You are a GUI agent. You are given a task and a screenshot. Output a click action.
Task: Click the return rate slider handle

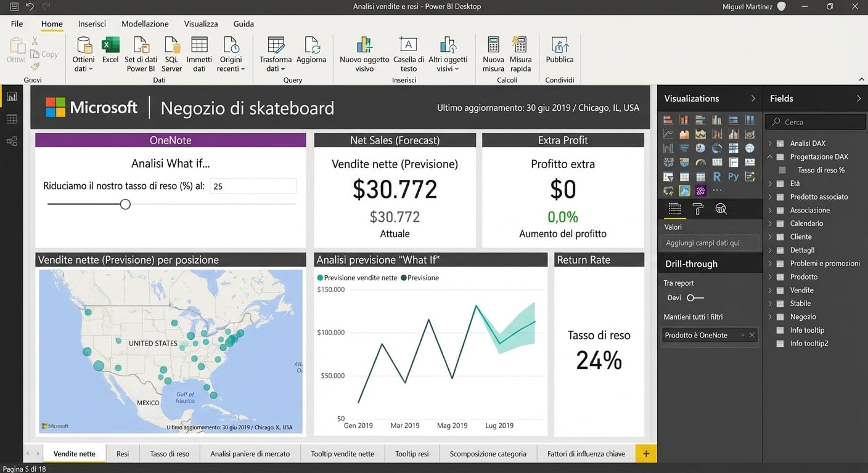[x=125, y=204]
